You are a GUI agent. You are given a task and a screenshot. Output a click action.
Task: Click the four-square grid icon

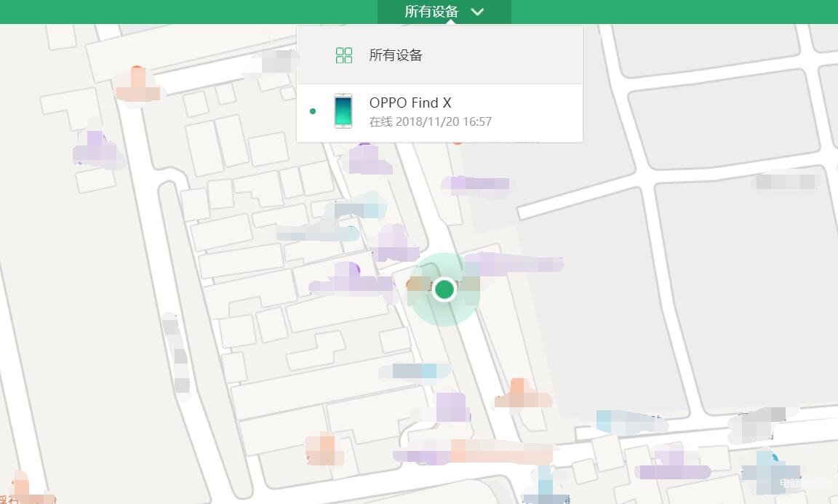pos(343,55)
